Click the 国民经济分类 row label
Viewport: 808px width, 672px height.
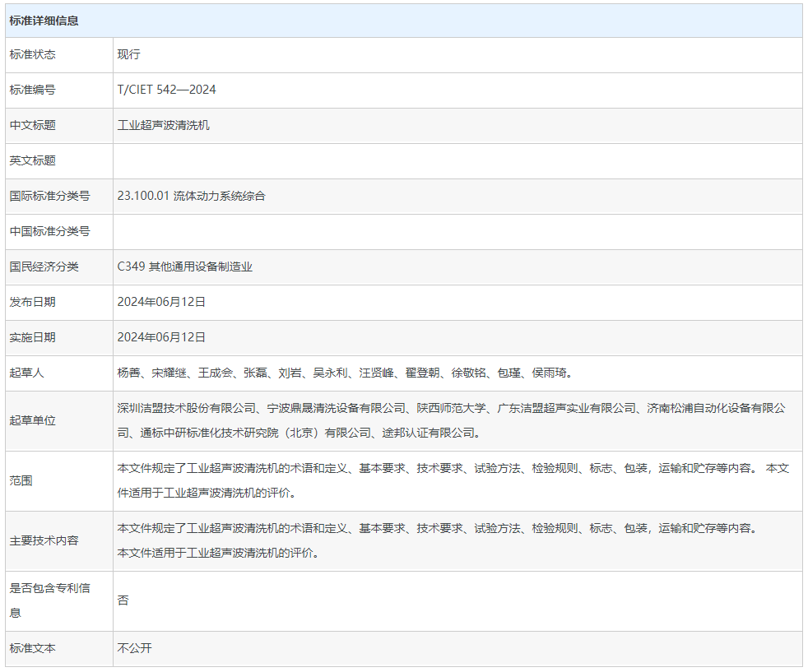point(44,266)
